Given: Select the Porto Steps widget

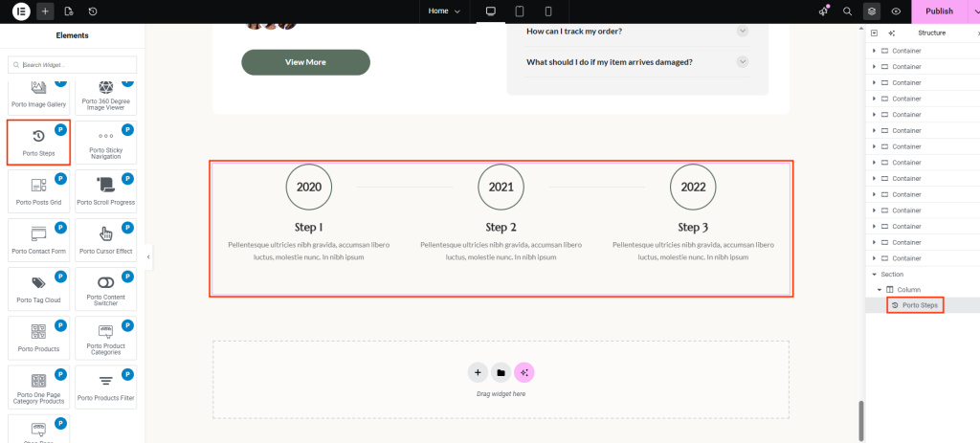Looking at the screenshot, I should (x=38, y=142).
